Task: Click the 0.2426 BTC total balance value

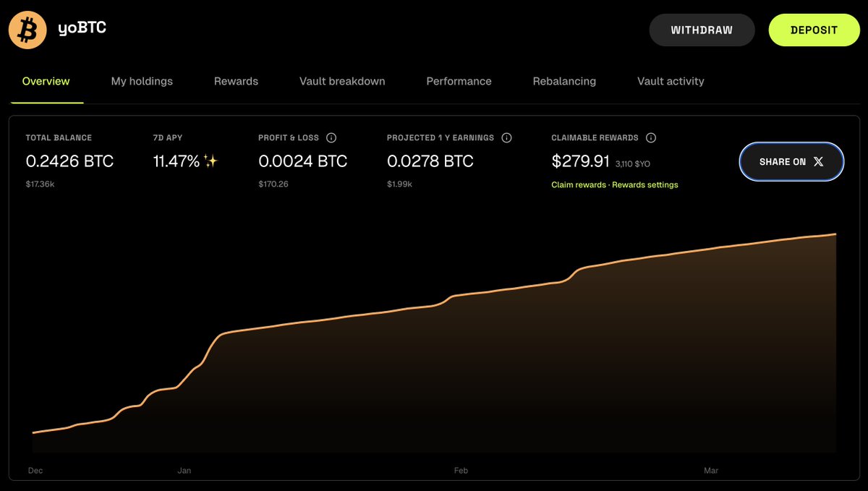Action: pos(69,161)
